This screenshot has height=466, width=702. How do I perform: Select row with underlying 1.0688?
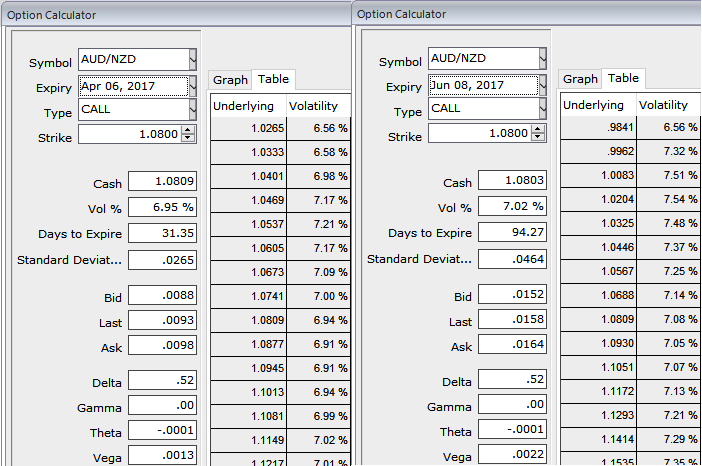tap(630, 295)
